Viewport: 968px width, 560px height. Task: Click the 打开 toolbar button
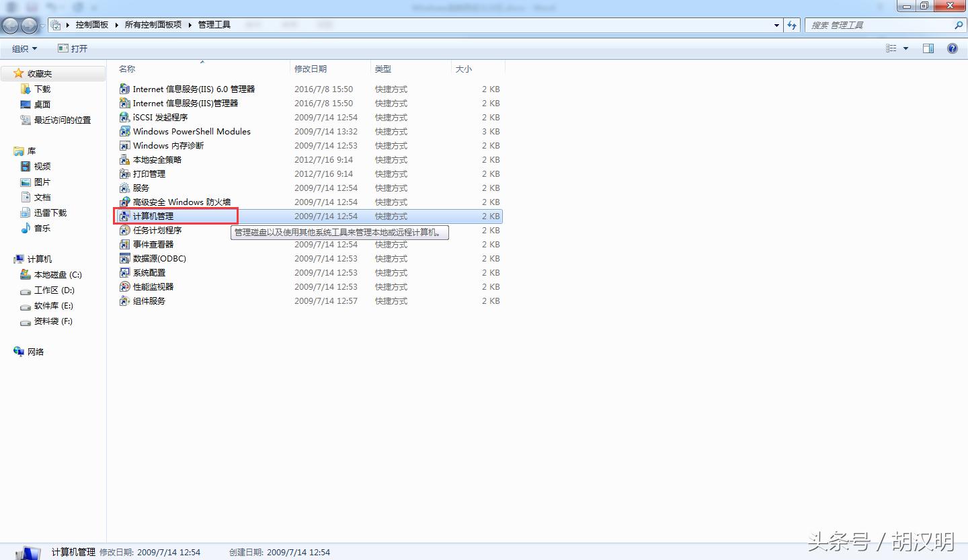click(73, 48)
